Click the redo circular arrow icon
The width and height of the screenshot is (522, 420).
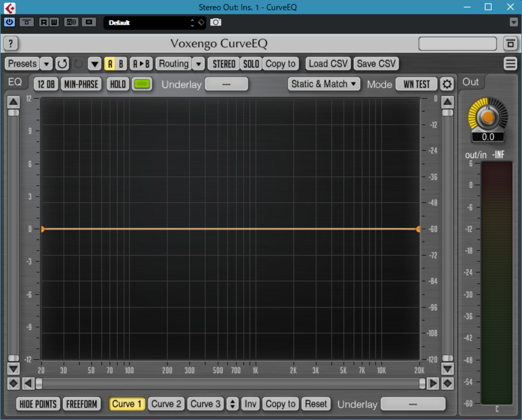(x=79, y=64)
